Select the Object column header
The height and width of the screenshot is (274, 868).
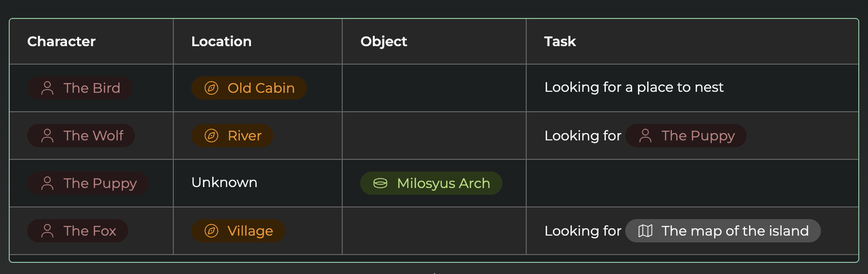click(x=384, y=41)
